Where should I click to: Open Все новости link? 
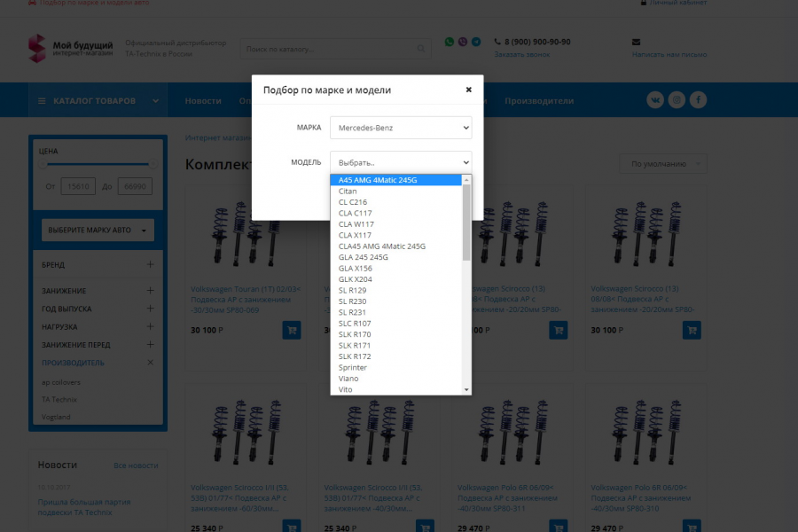[136, 465]
